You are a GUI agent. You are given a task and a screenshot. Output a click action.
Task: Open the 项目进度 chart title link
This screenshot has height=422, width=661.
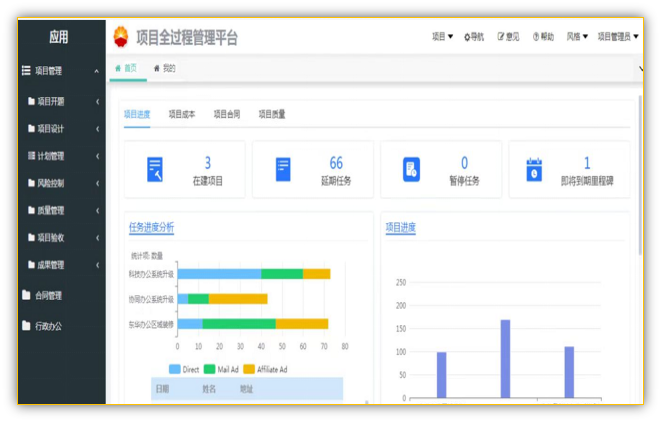coord(400,228)
